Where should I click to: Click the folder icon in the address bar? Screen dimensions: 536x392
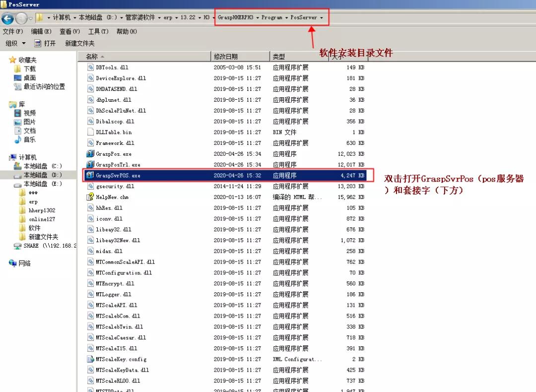pyautogui.click(x=40, y=17)
